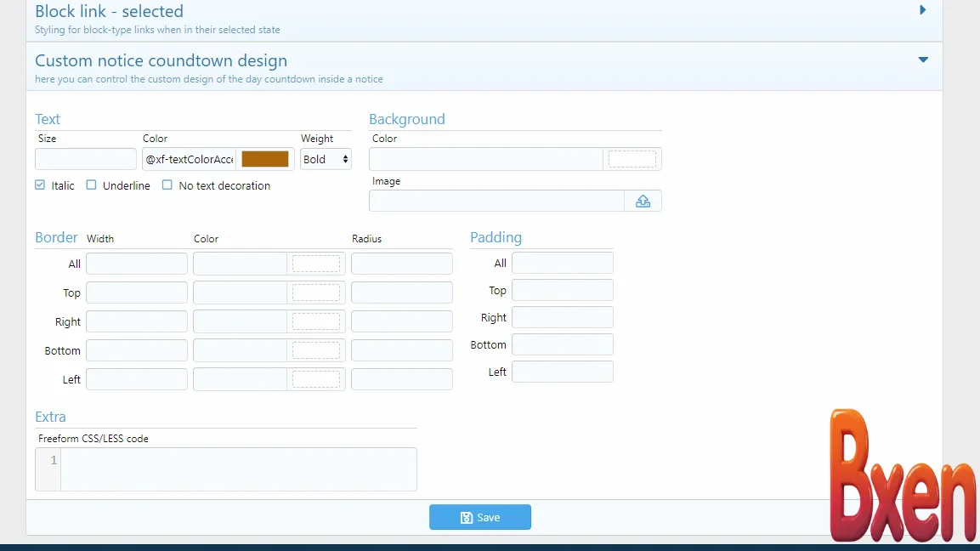This screenshot has height=551, width=980.
Task: Click the border Radius input in the Right row
Action: point(401,321)
